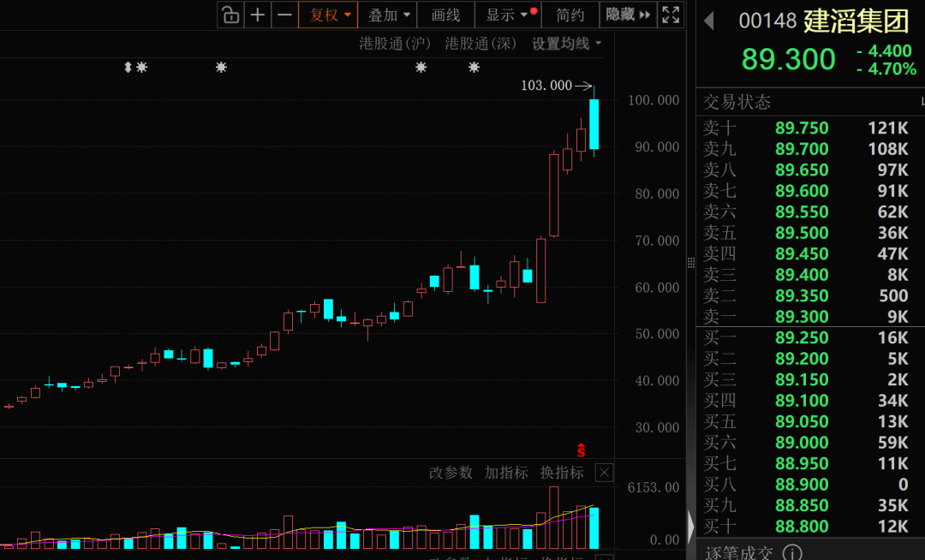Click the tallest volume bar
This screenshot has width=925, height=560.
click(x=554, y=517)
